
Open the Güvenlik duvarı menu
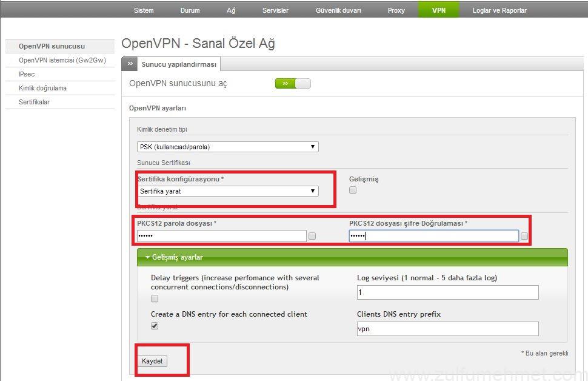tap(338, 10)
